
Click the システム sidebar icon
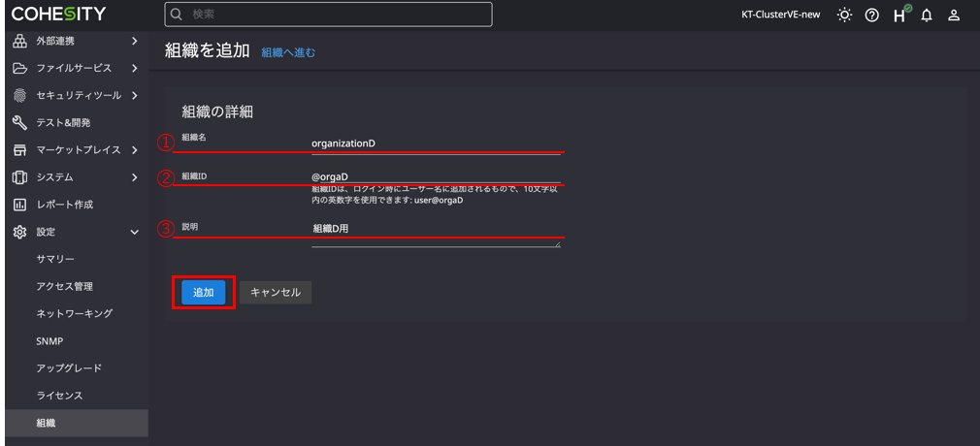pos(20,177)
